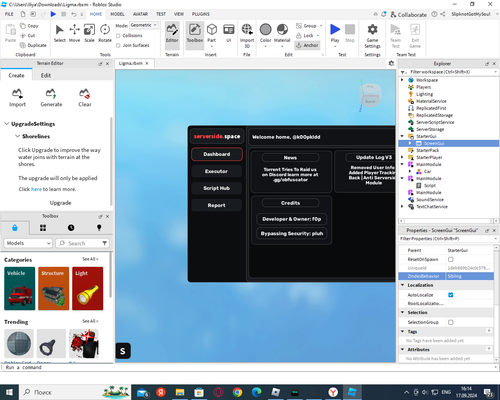Select the Move tool in ribbon

coord(74,33)
